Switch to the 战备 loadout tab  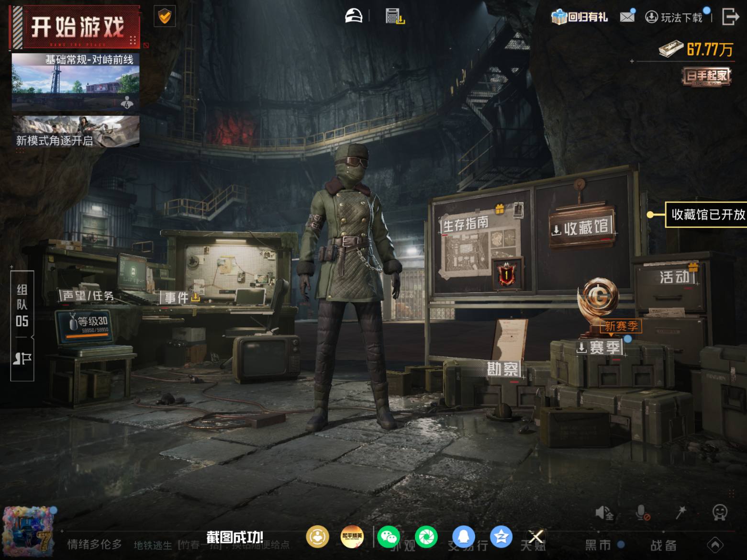point(663,545)
